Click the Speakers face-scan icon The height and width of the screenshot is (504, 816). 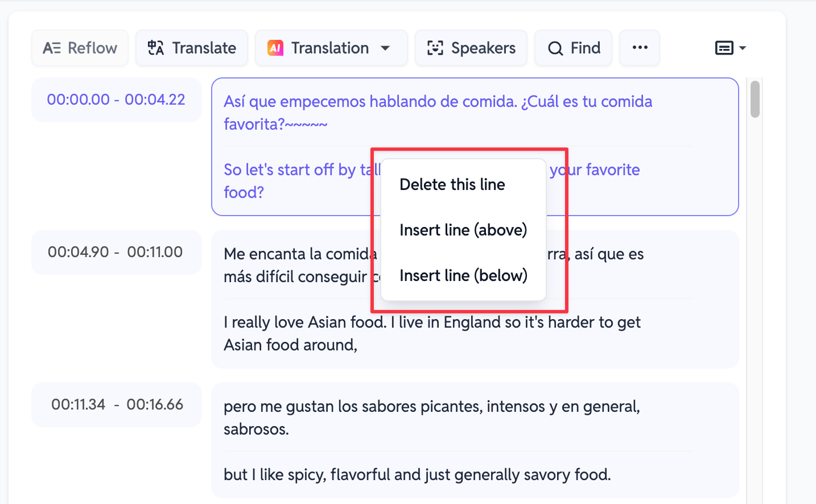(x=435, y=48)
